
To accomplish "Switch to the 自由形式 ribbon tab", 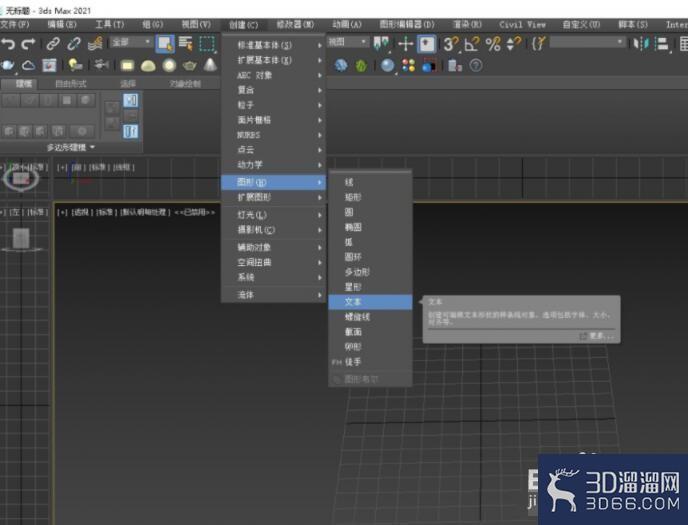I will click(71, 84).
